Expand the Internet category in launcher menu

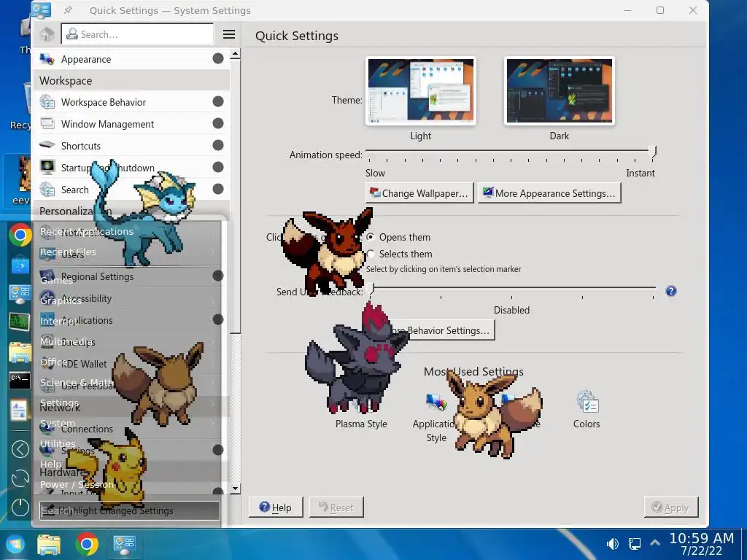(x=128, y=321)
